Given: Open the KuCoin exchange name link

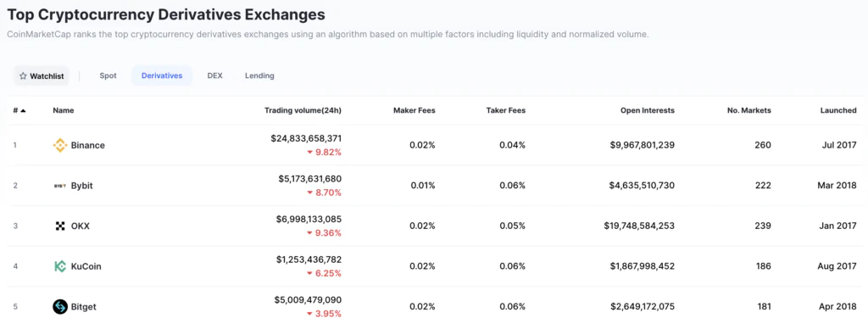Looking at the screenshot, I should [86, 266].
